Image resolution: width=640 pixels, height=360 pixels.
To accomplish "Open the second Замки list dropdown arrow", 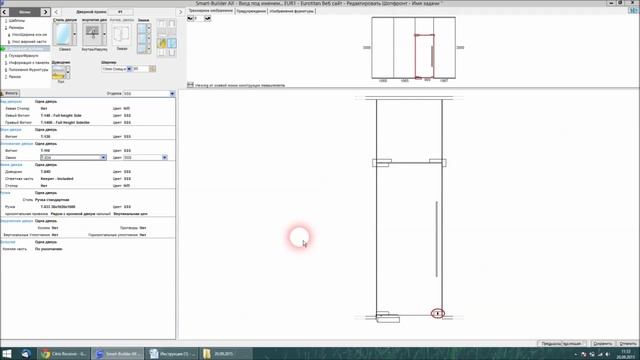I will pyautogui.click(x=149, y=38).
